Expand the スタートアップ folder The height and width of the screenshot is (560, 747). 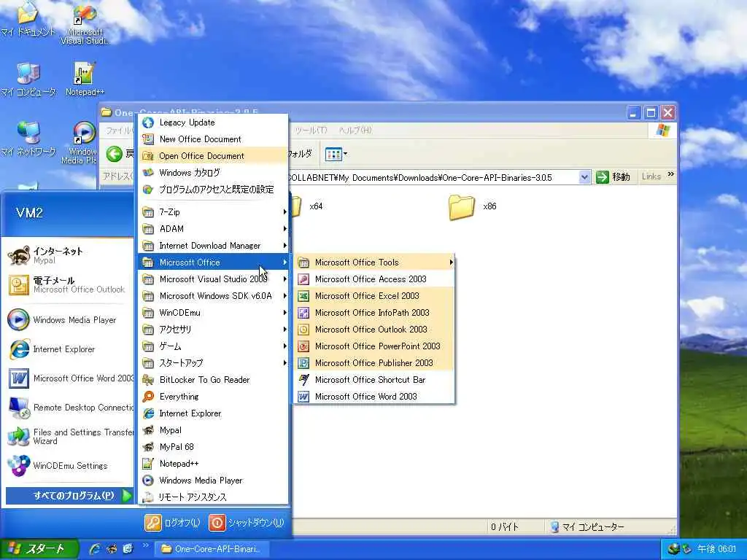pyautogui.click(x=213, y=363)
